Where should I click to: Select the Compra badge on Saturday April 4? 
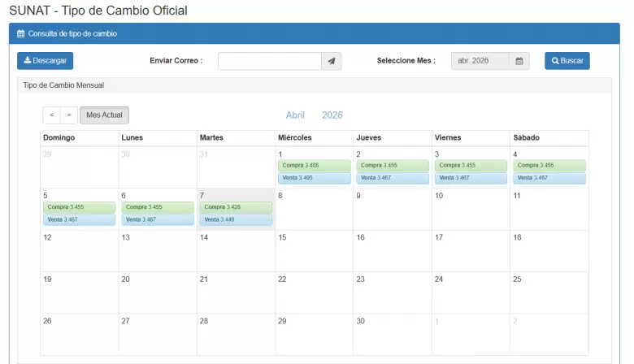pos(549,165)
